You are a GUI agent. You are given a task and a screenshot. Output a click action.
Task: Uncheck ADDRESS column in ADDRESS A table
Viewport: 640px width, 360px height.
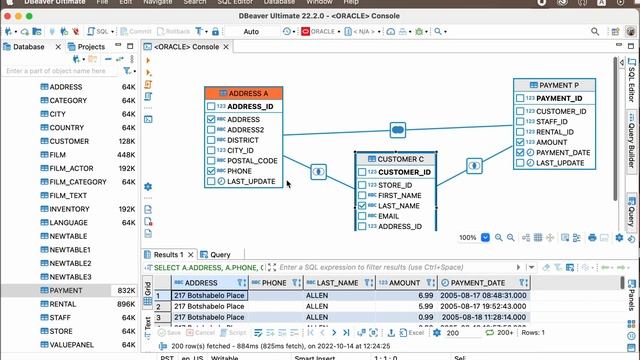click(211, 119)
